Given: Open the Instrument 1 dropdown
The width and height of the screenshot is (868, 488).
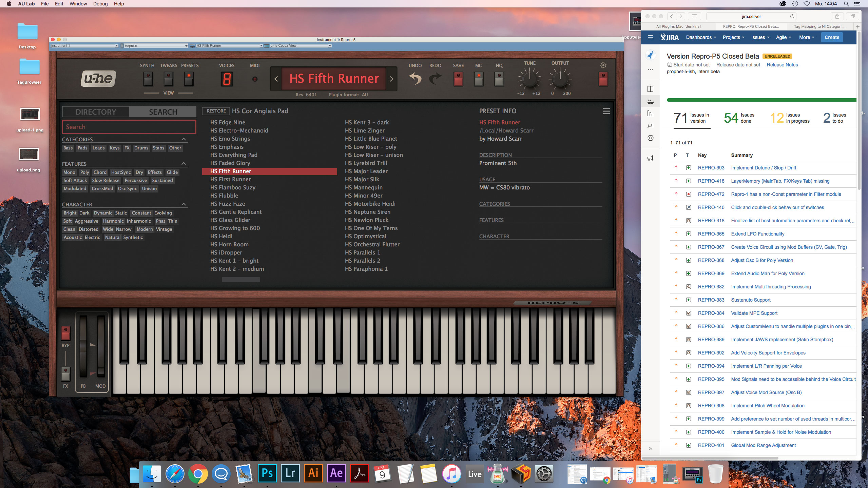Looking at the screenshot, I should [x=84, y=46].
